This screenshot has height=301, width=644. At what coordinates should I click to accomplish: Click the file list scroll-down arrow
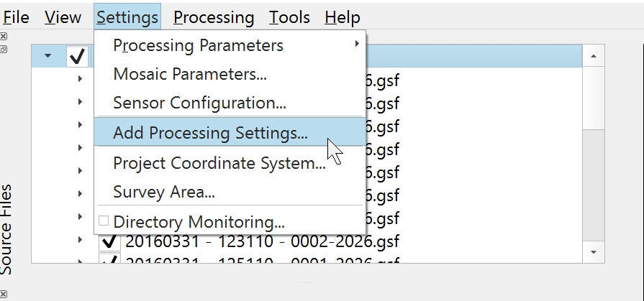(593, 252)
